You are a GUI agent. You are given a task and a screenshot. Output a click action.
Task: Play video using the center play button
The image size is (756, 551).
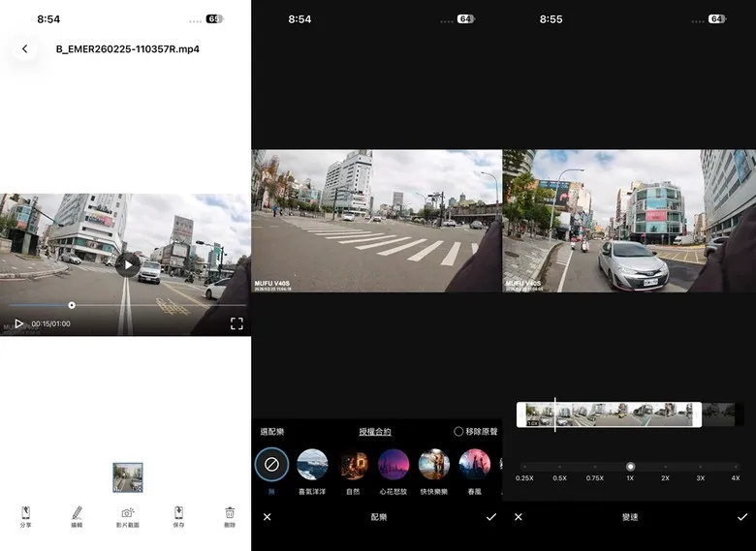click(x=128, y=265)
